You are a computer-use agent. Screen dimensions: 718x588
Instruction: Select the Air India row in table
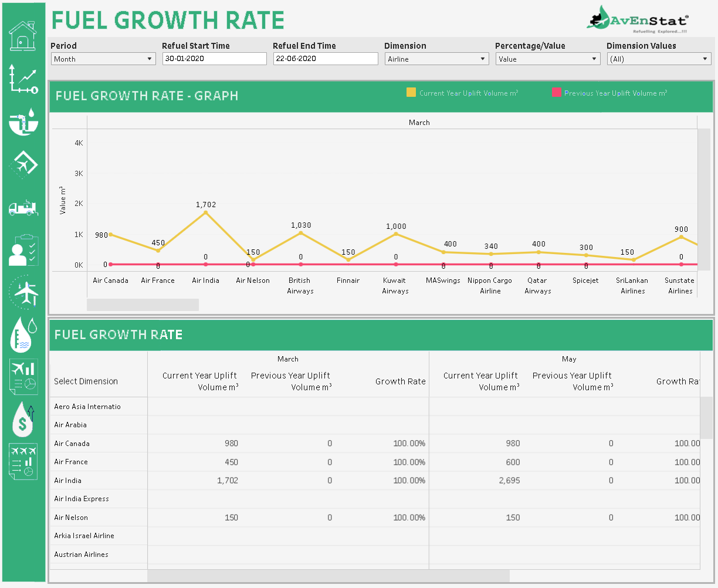click(x=68, y=481)
